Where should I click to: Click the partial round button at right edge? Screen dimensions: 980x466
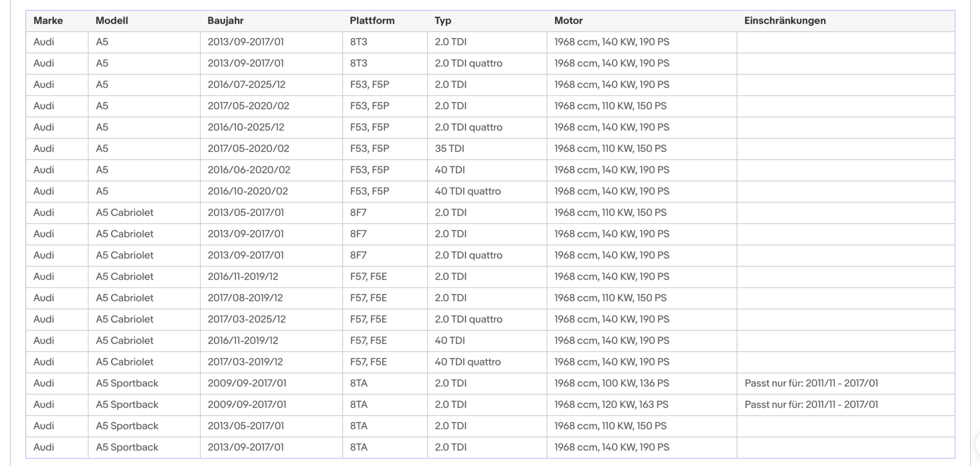(976, 444)
